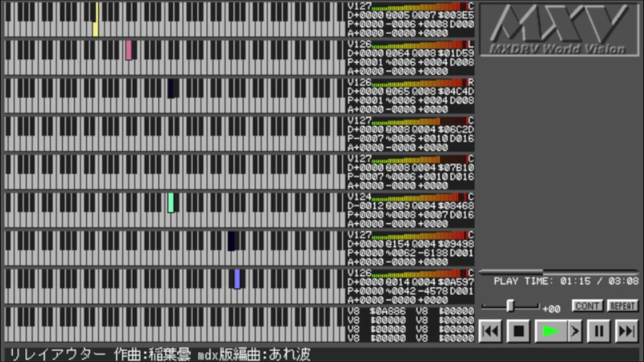Click the R pan indicator on the @065 channel
The image size is (644, 362).
click(x=471, y=82)
